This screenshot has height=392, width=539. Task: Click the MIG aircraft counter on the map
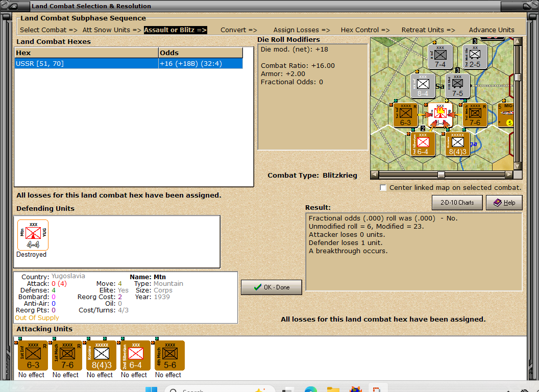(506, 115)
